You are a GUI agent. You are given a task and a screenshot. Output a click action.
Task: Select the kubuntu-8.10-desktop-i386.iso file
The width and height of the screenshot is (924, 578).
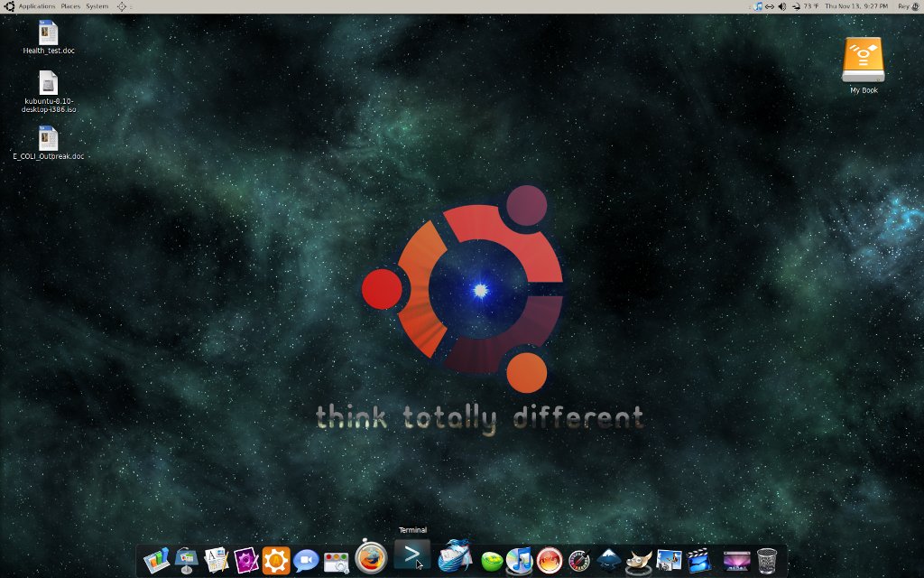tap(49, 91)
